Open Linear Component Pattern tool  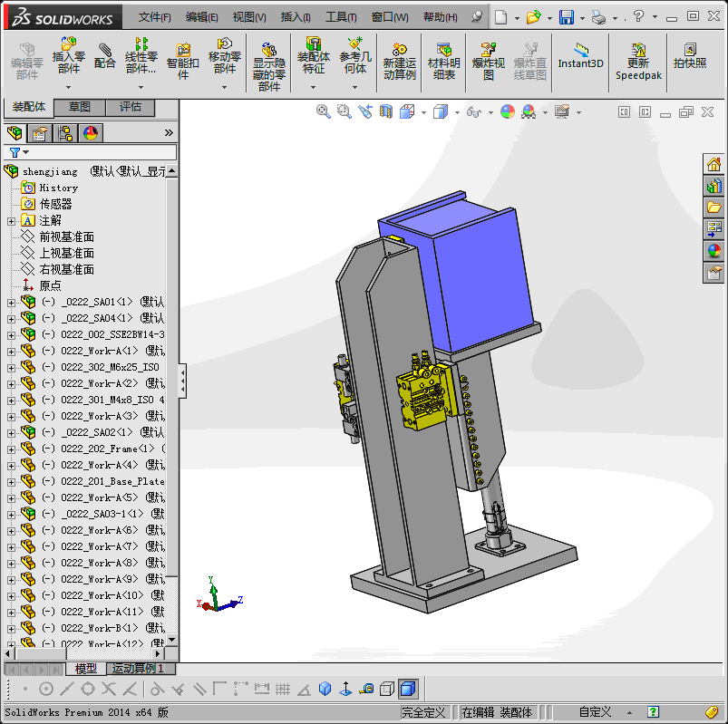(141, 55)
